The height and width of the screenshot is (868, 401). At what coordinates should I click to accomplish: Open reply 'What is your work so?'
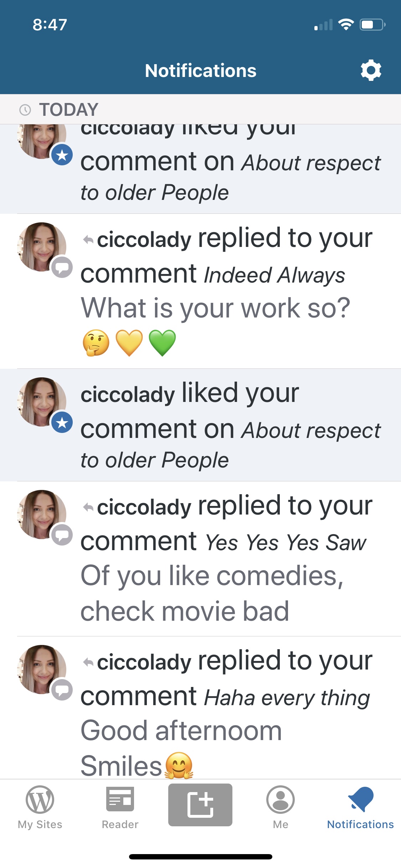pos(215,308)
